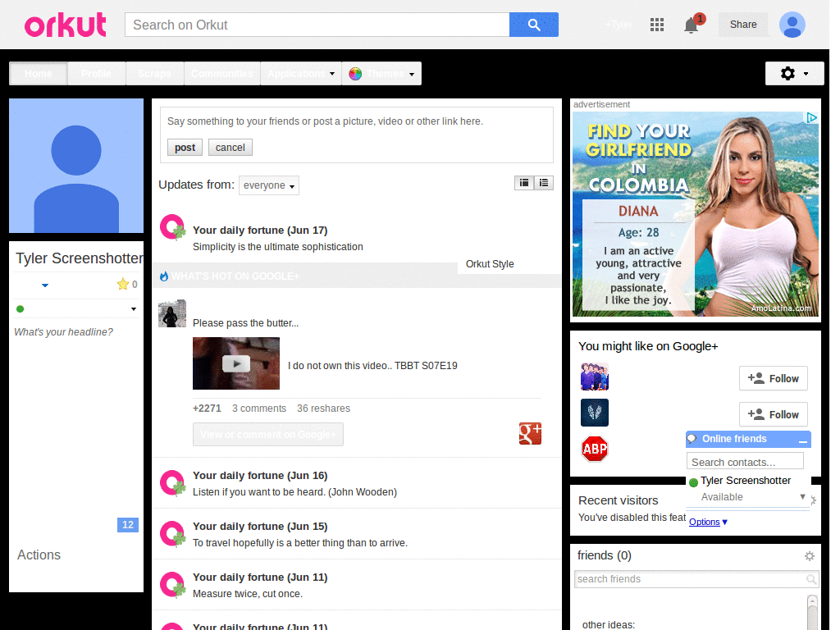This screenshot has width=840, height=630.
Task: Open the account avatar in the header
Action: pyautogui.click(x=792, y=25)
